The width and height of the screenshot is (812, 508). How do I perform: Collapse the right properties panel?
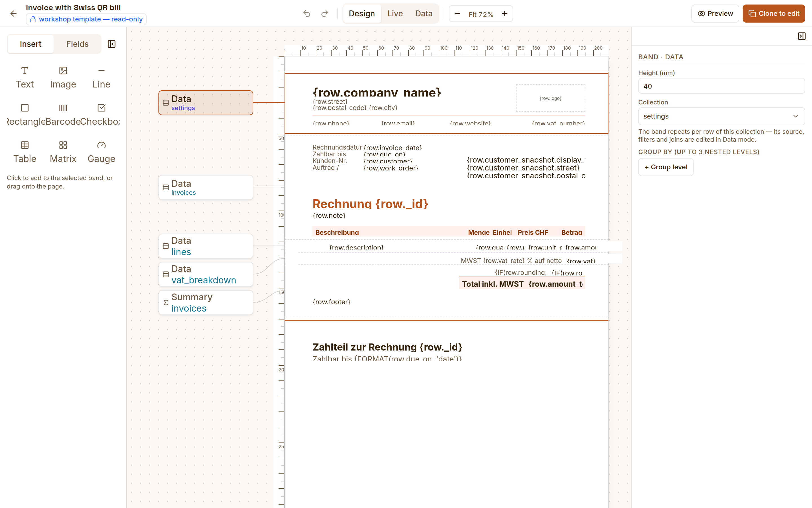coord(802,36)
